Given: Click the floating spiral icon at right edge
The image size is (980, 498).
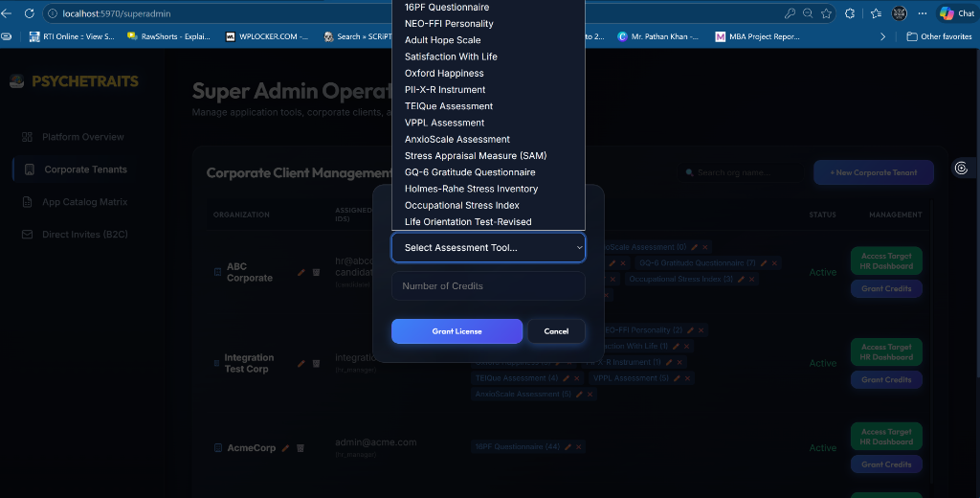Looking at the screenshot, I should [961, 168].
